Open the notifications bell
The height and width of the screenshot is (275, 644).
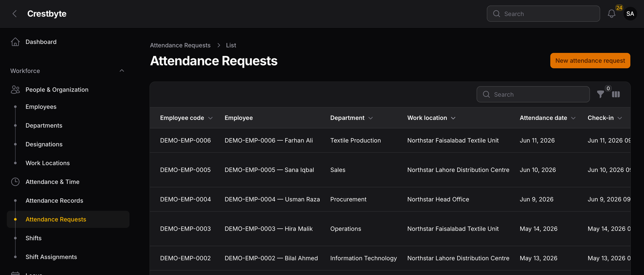coord(611,14)
